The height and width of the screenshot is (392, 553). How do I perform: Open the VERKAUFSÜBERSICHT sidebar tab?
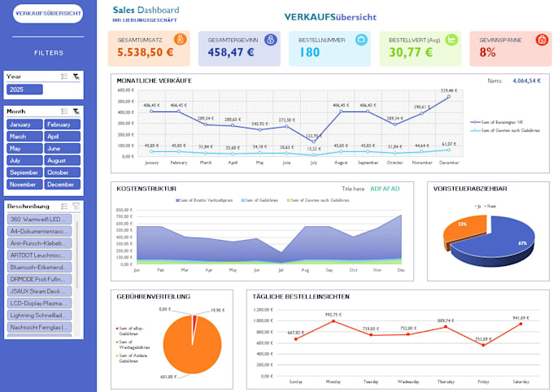coord(48,13)
